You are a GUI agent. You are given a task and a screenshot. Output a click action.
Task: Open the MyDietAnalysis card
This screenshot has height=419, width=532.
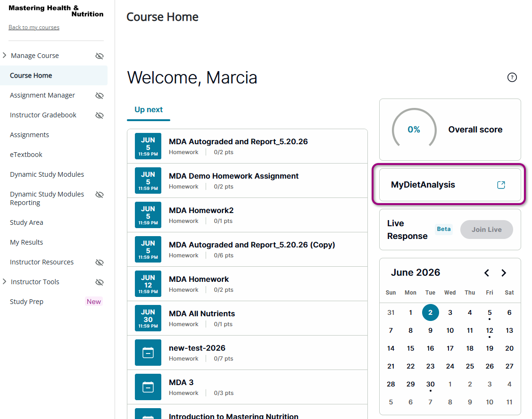(x=450, y=185)
